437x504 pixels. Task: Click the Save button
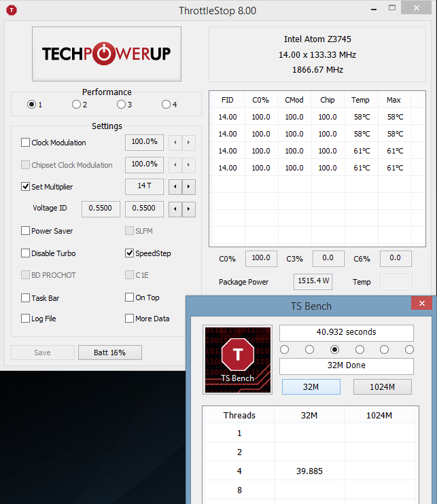[42, 353]
